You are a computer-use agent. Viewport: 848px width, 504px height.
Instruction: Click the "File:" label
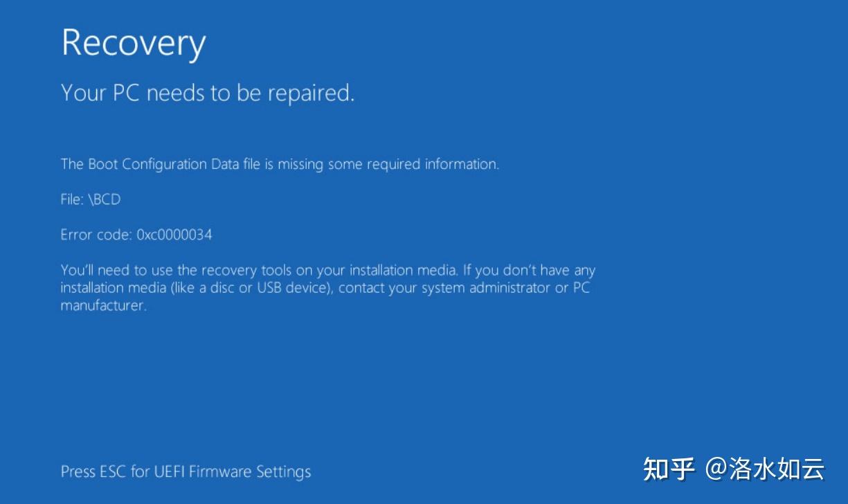[x=71, y=199]
